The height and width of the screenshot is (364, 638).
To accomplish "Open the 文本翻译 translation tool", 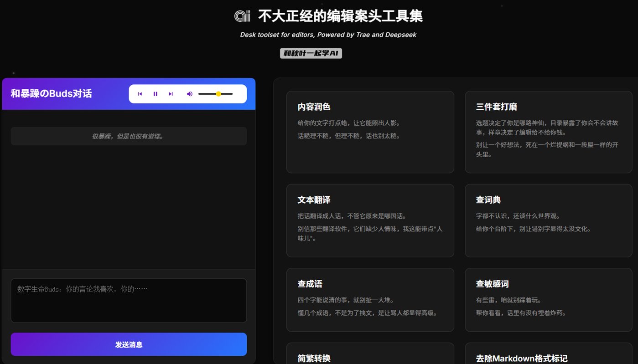I will 370,220.
